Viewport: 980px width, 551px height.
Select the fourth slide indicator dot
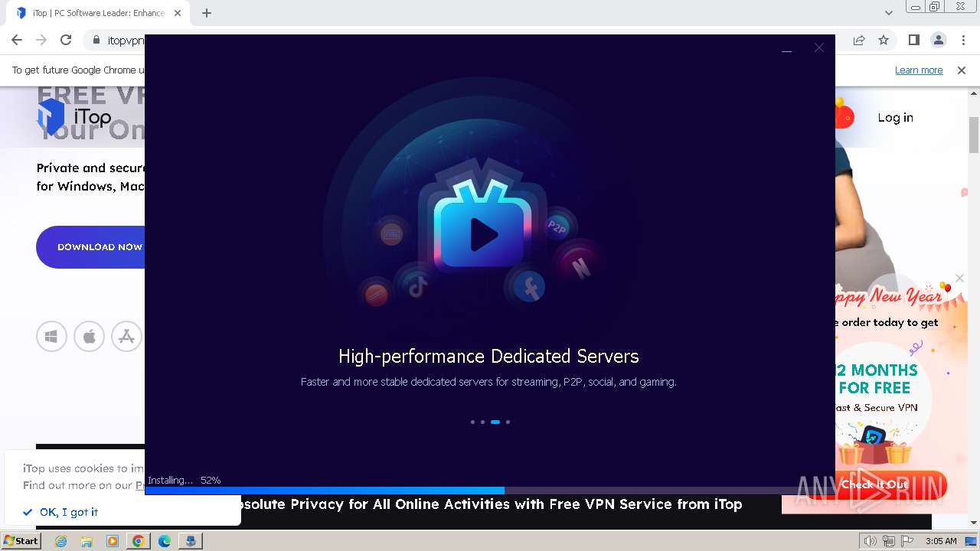pos(508,422)
